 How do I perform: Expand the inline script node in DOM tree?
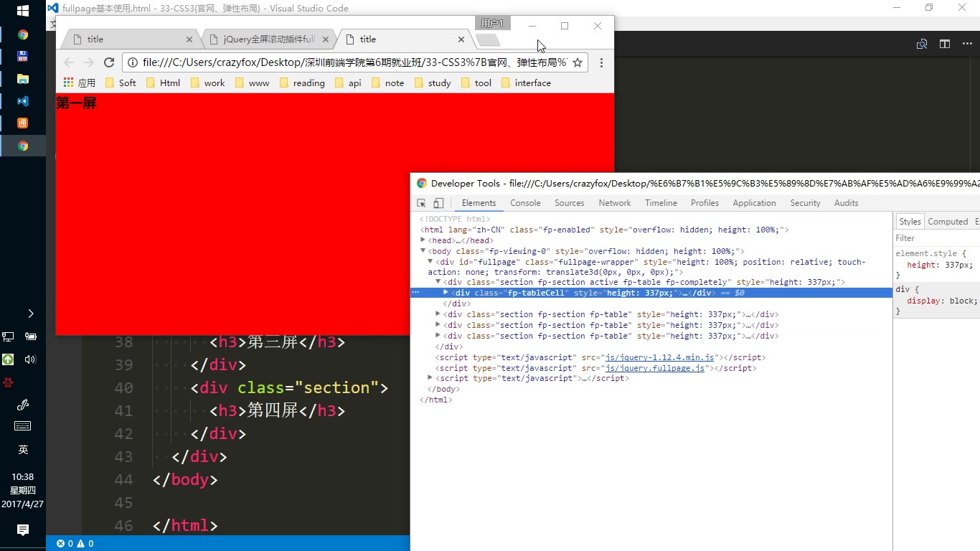click(430, 378)
